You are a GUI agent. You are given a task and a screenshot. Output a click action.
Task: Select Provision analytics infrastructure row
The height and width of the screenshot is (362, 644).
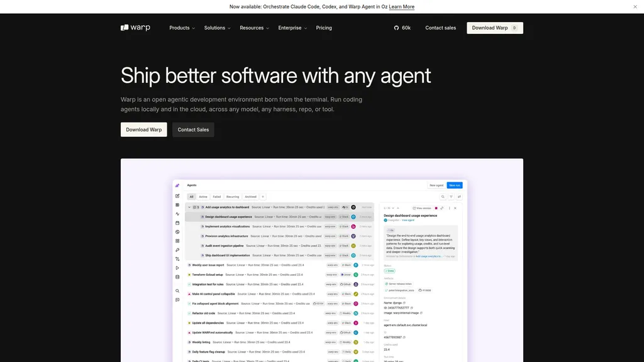click(279, 236)
